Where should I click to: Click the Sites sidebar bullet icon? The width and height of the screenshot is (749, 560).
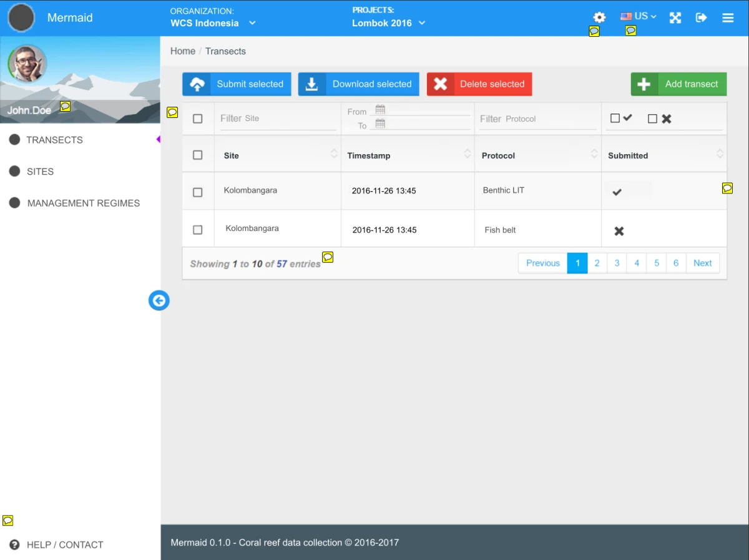click(14, 171)
